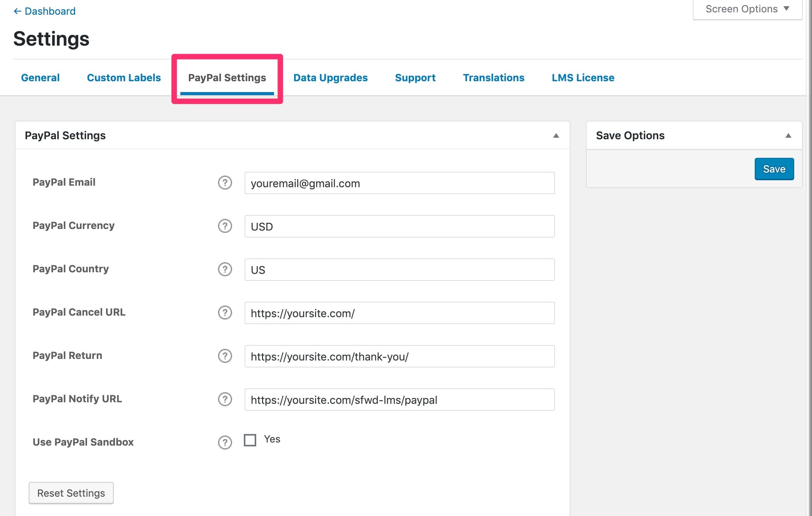
Task: Click the PayPal Email input field
Action: click(x=399, y=183)
